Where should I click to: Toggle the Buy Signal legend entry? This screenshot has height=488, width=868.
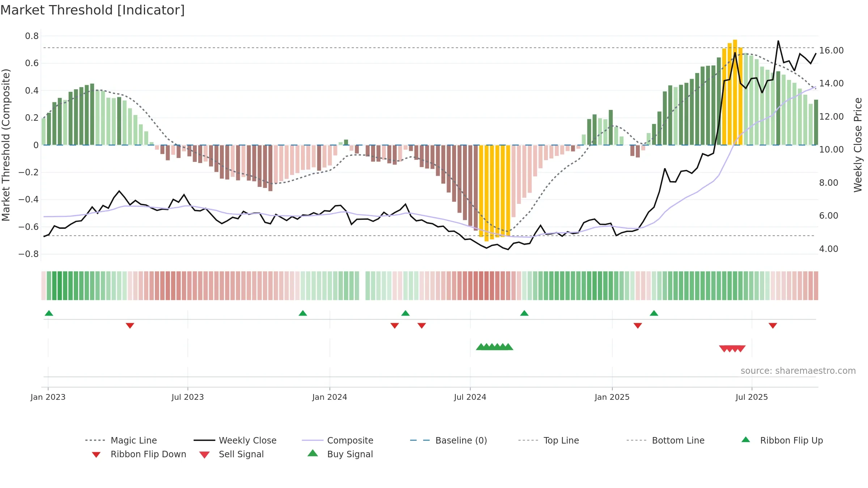340,454
